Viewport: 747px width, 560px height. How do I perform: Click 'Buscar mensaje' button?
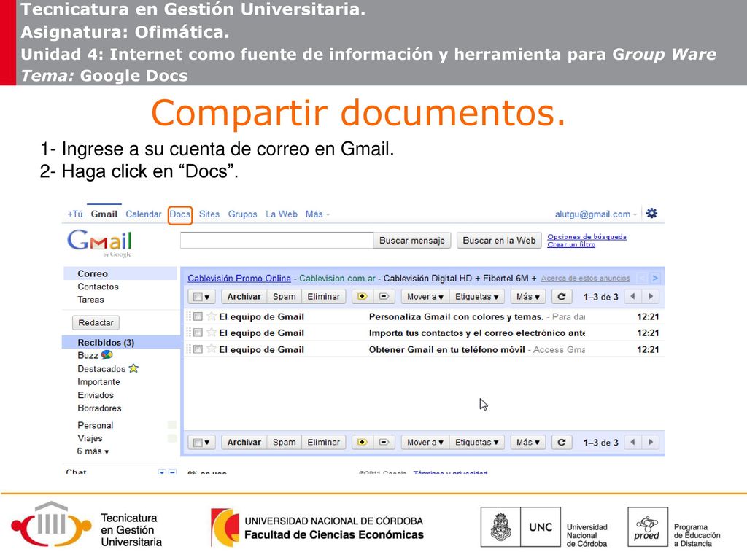click(x=412, y=241)
